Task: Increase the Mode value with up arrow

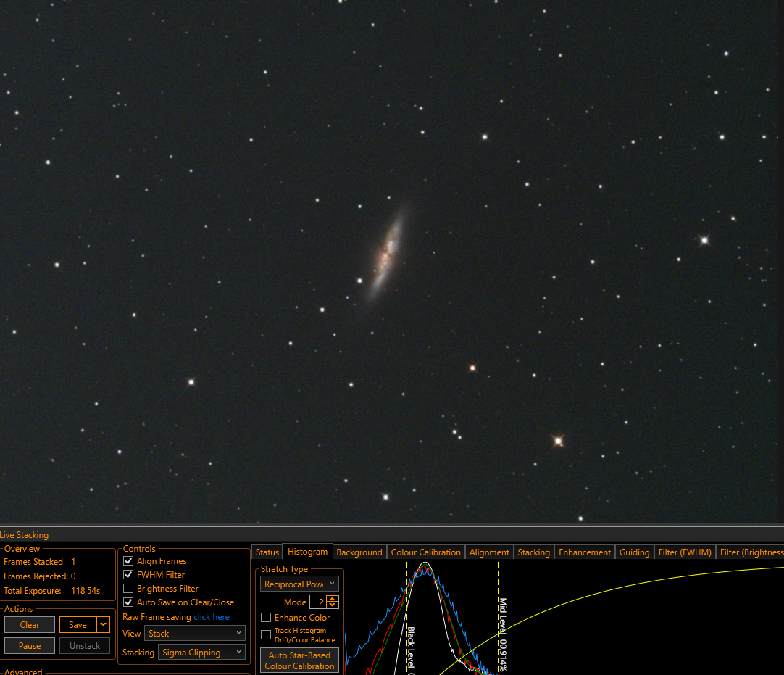Action: coord(333,599)
